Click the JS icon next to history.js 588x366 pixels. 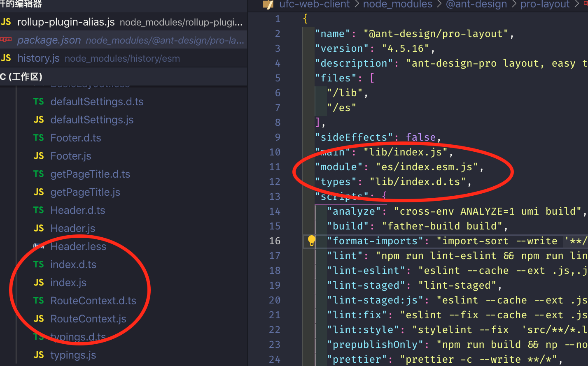7,58
